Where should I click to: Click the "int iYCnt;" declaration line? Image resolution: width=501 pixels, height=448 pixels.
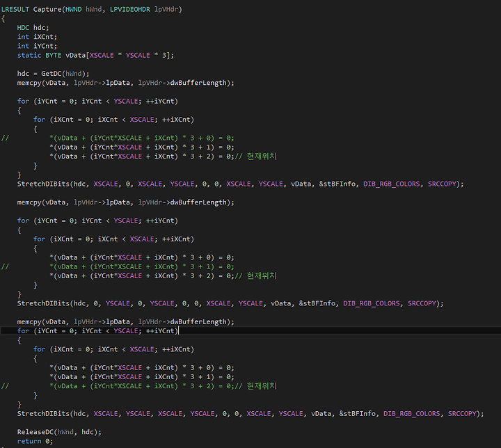point(37,46)
